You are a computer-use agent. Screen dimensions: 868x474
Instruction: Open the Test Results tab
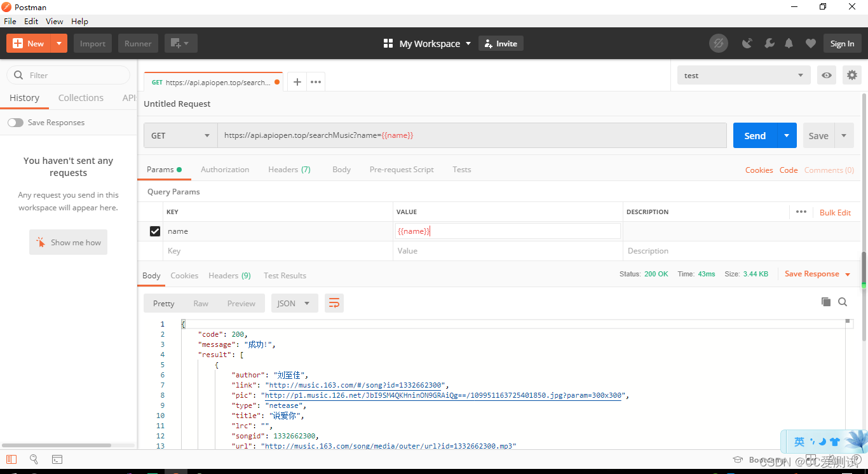tap(285, 276)
